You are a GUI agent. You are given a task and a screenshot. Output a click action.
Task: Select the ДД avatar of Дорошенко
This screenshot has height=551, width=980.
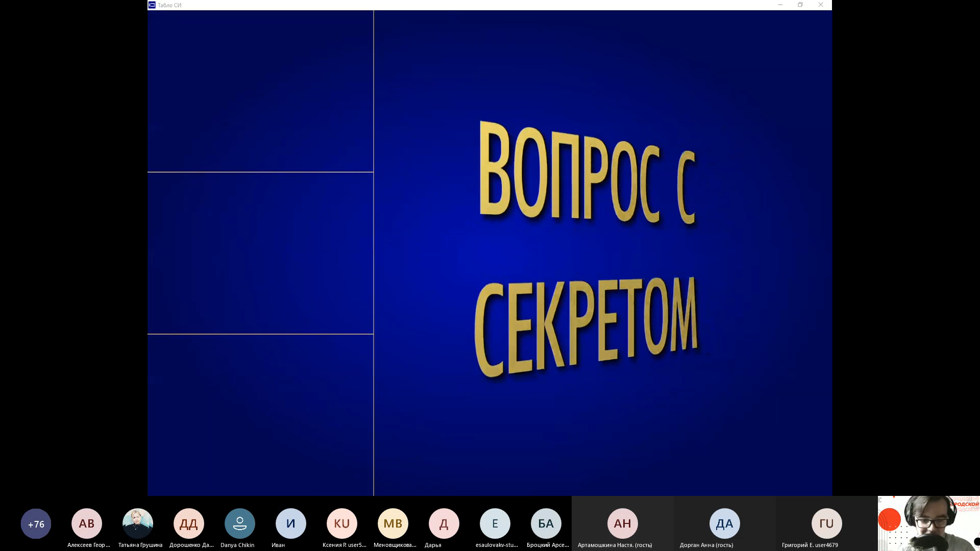pos(188,523)
